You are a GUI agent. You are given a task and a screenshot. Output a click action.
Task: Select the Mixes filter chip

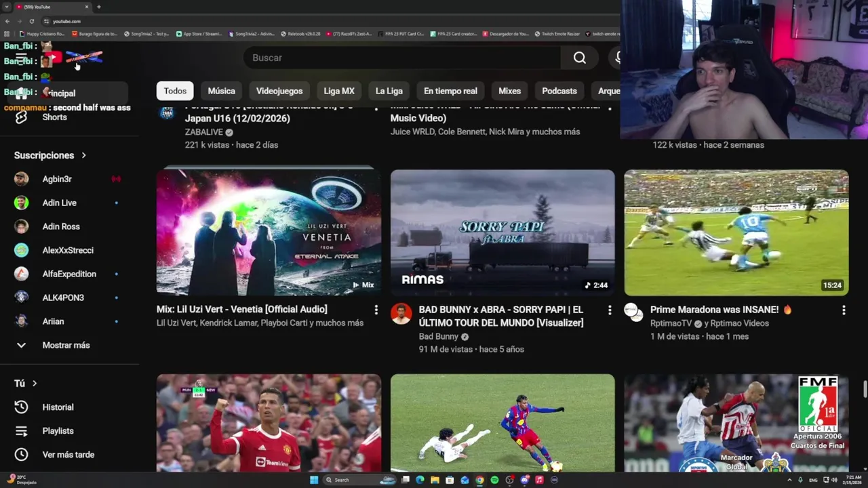(x=509, y=91)
